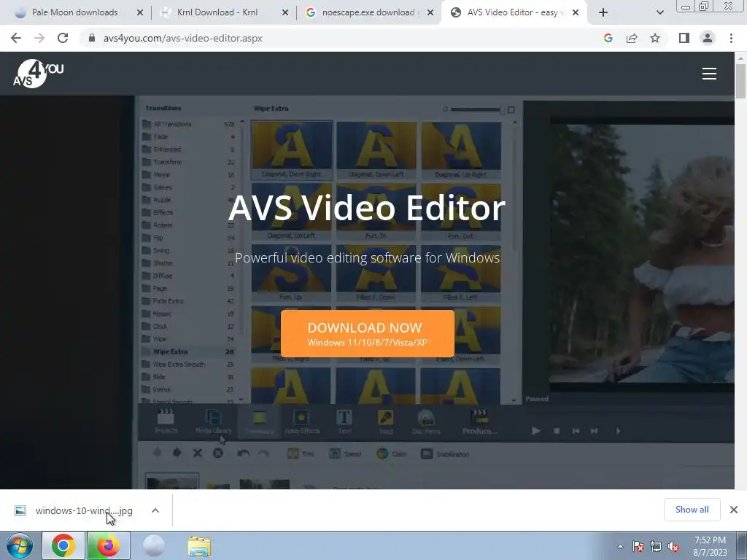The width and height of the screenshot is (747, 560).
Task: Click the scrollbar up arrow
Action: [x=740, y=58]
